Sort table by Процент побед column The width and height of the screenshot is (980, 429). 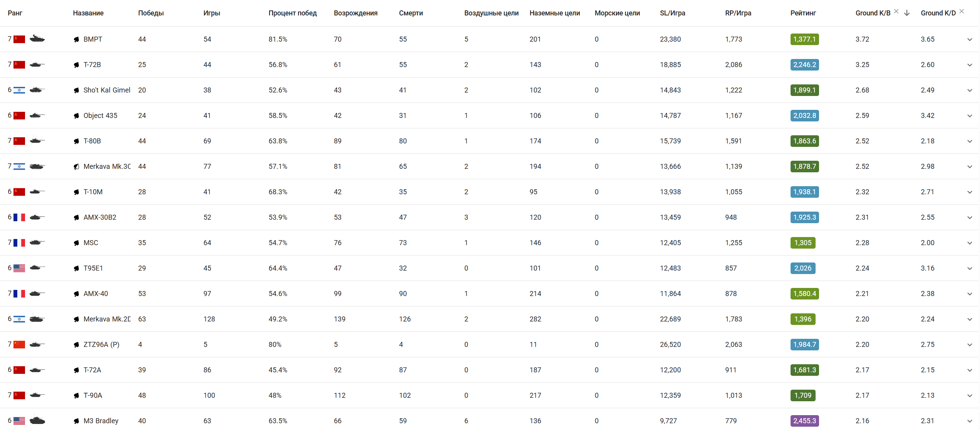coord(292,13)
